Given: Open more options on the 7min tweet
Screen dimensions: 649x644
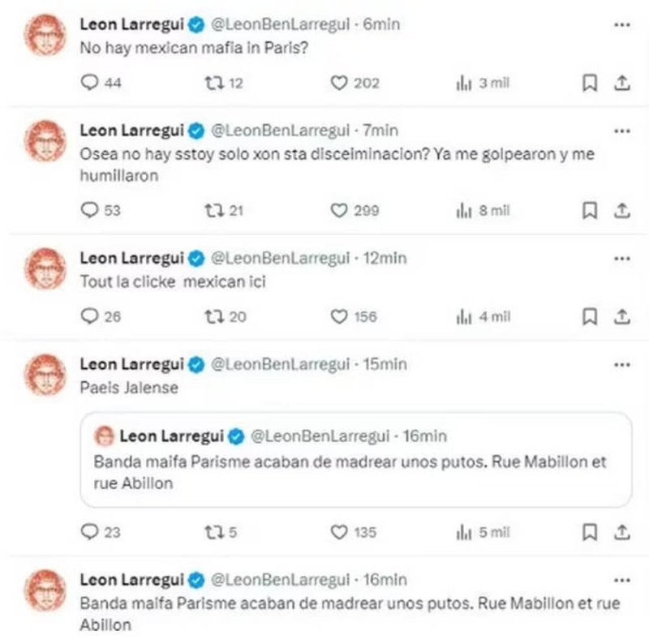Looking at the screenshot, I should pos(621,131).
